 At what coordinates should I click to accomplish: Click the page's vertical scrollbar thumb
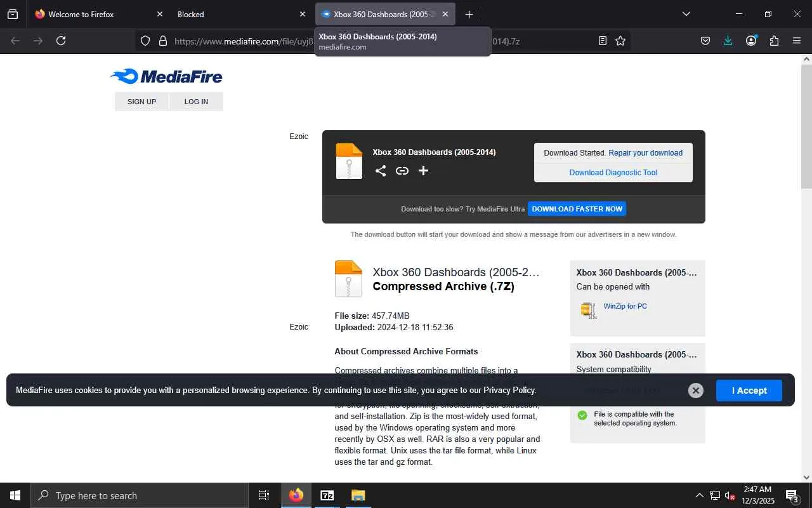pyautogui.click(x=806, y=127)
